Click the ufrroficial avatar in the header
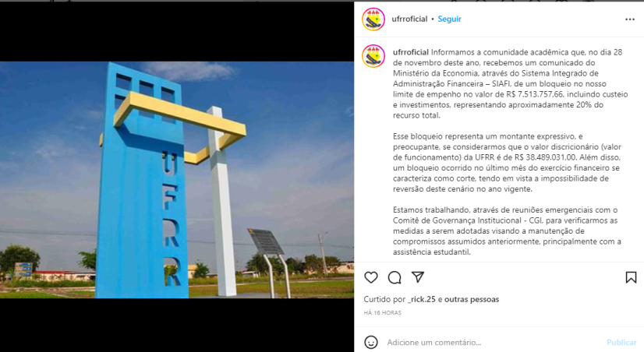644x352 pixels. (373, 19)
